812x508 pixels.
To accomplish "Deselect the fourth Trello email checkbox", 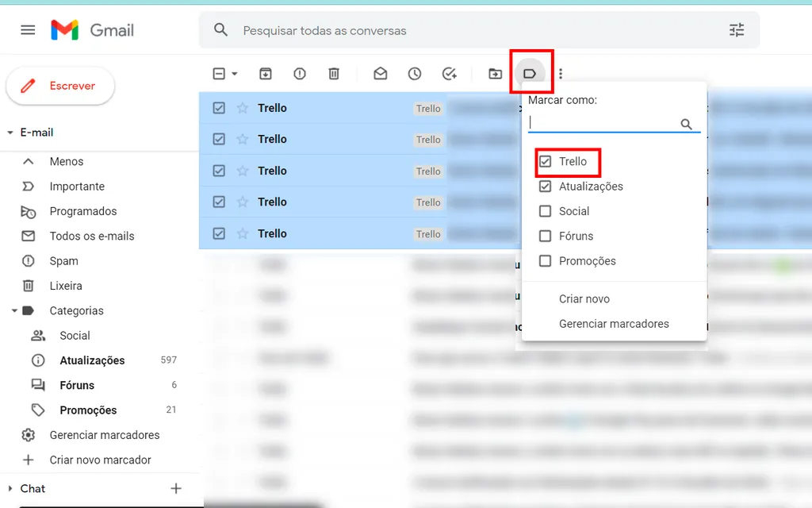I will coord(219,202).
